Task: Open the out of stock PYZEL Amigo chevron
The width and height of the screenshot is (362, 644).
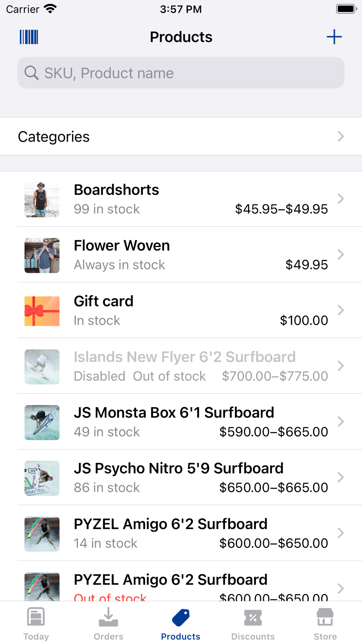Action: point(340,588)
